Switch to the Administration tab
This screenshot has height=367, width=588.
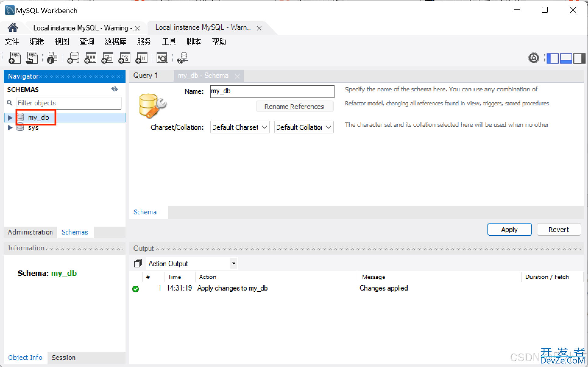(x=30, y=232)
